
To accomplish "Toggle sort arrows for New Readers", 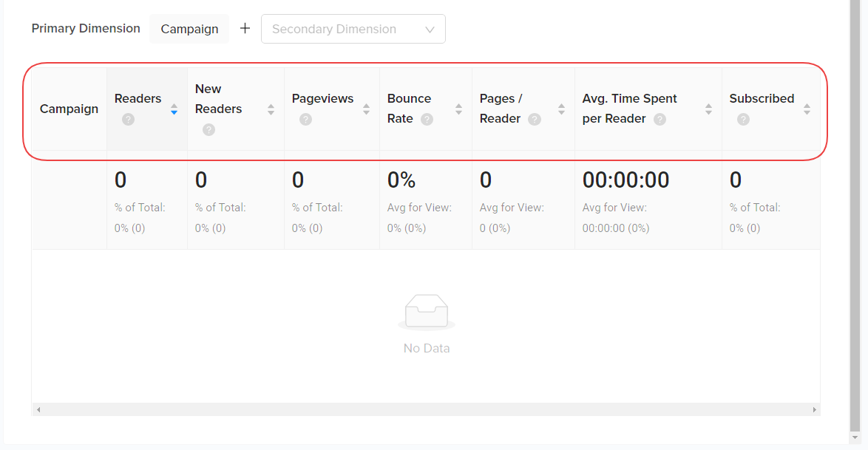I will (271, 109).
